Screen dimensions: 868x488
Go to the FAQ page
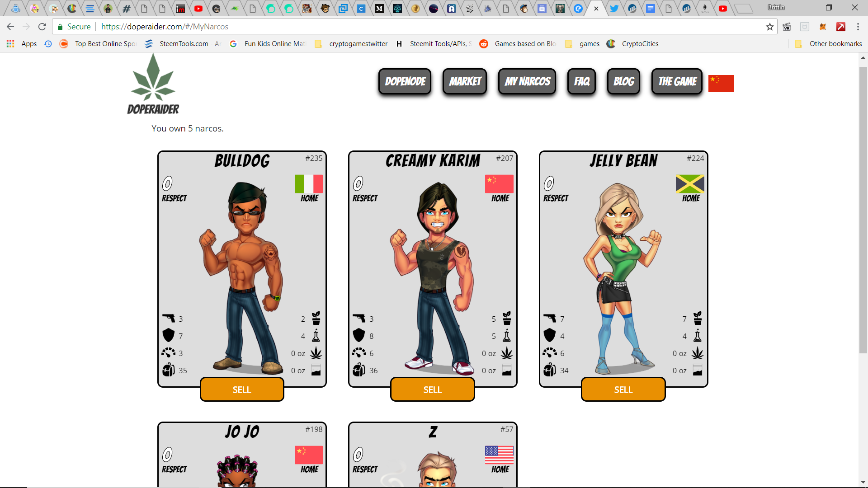click(x=581, y=81)
